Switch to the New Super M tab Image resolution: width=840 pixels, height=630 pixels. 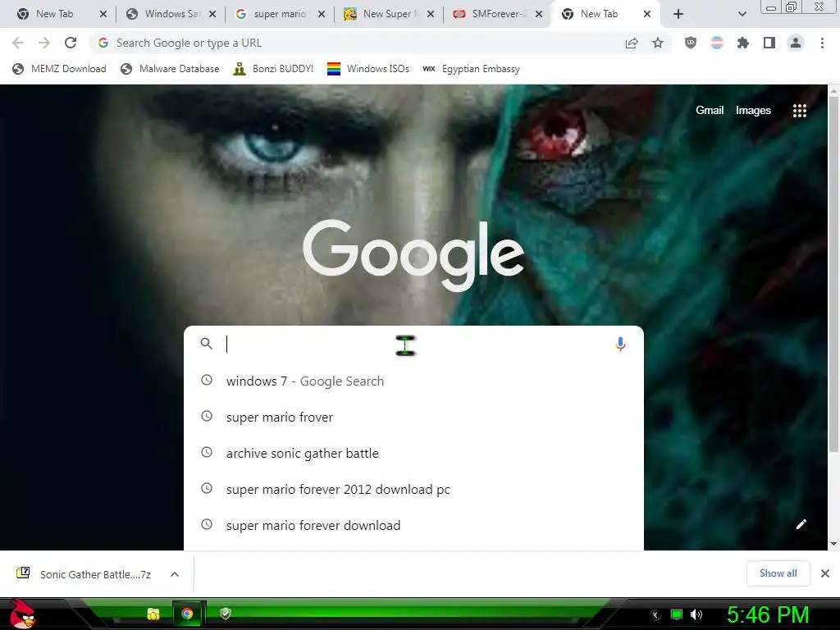[389, 14]
